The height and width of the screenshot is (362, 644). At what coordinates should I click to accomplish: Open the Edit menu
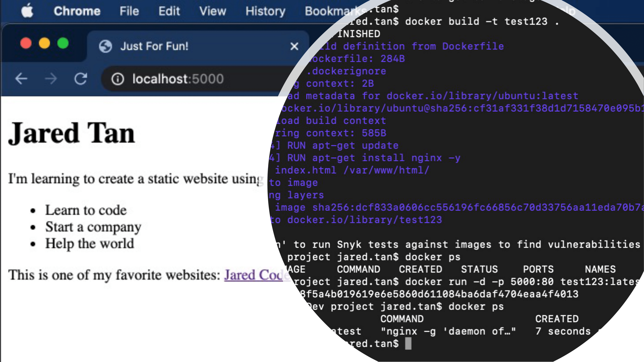coord(169,11)
